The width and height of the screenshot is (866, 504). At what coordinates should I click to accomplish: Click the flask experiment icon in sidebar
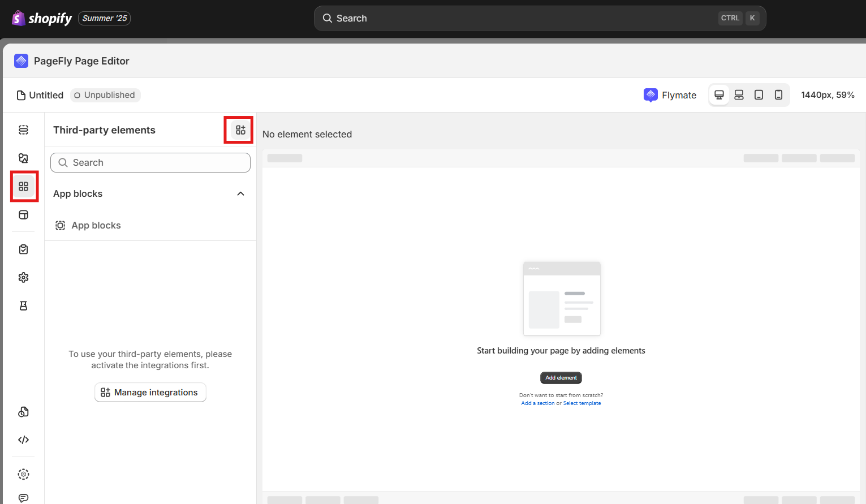coord(24,305)
